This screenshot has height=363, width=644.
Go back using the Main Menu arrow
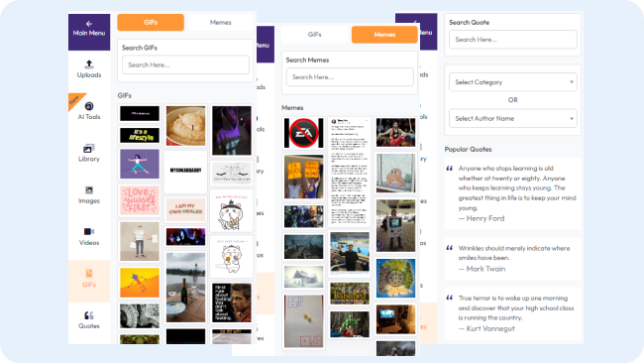(x=89, y=24)
